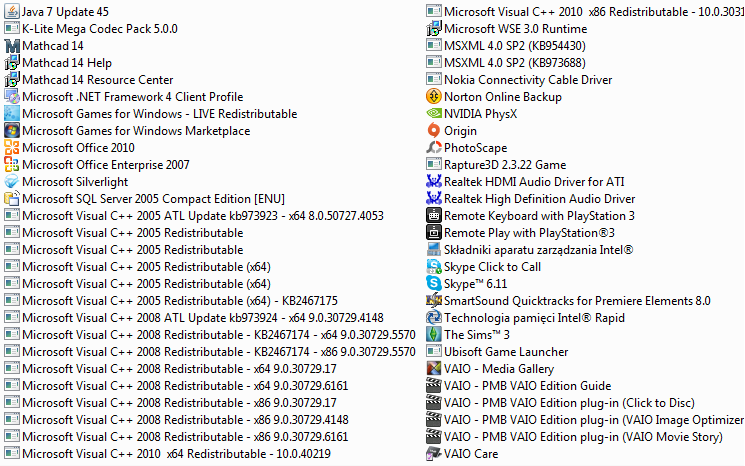Viewport: 745px width, 466px height.
Task: Click the .NET Framework 4 Client Profile icon
Action: pyautogui.click(x=11, y=97)
